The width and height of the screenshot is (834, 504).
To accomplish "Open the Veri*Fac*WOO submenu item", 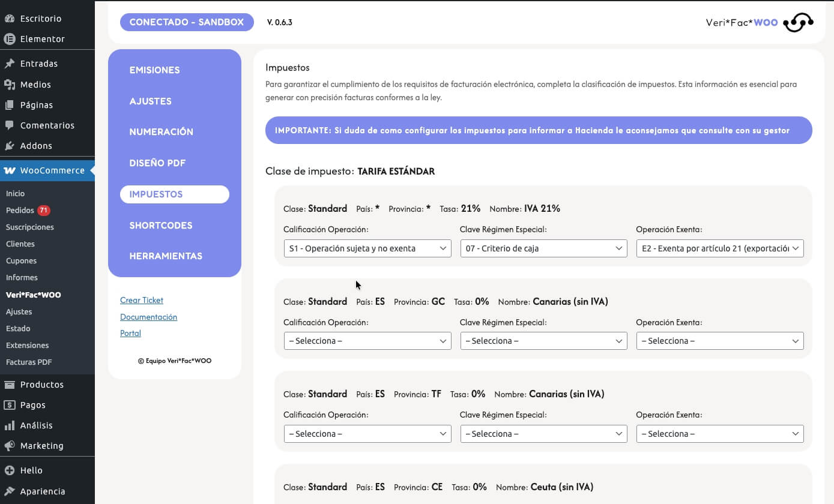I will (x=33, y=295).
